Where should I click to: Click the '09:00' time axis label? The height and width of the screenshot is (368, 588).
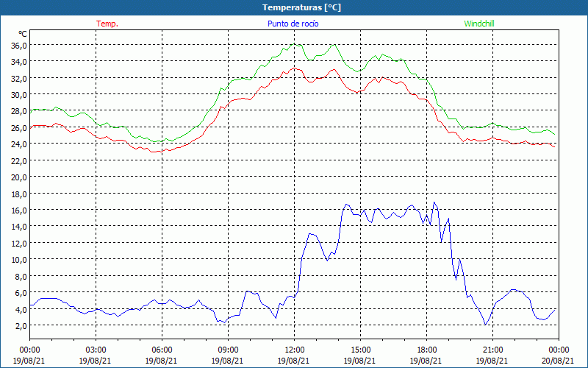[x=228, y=350]
